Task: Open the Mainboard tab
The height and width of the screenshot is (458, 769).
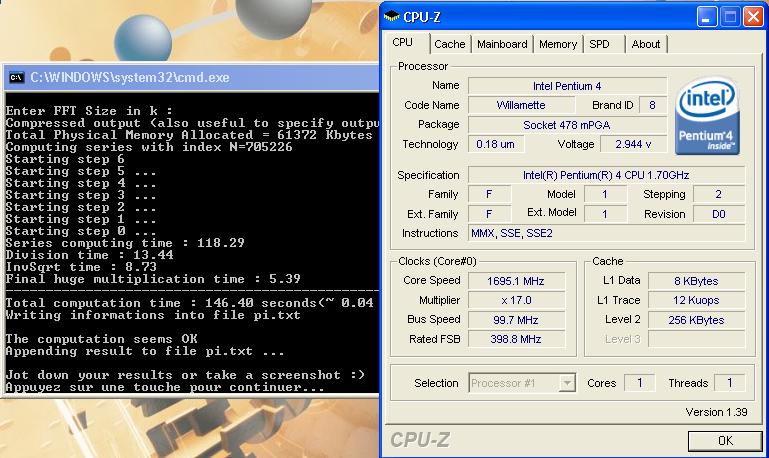Action: point(502,44)
